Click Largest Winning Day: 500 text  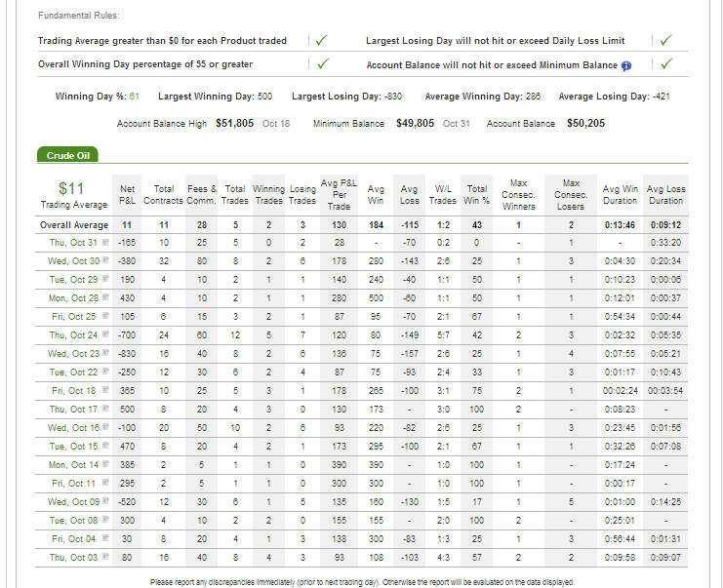tap(215, 97)
